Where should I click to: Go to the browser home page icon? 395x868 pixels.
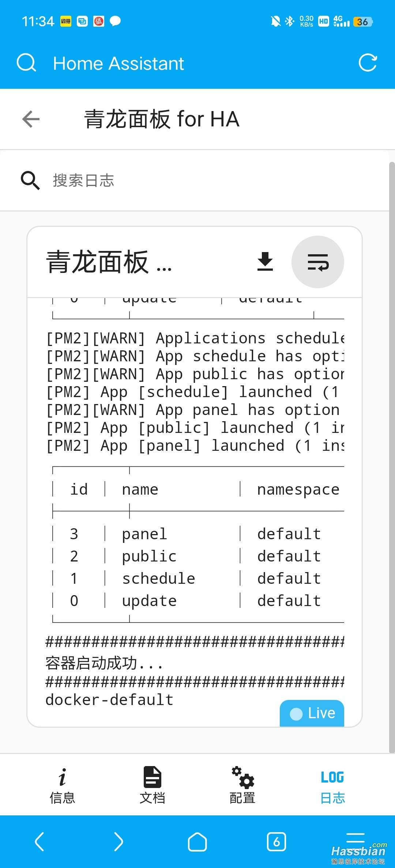pos(197,842)
